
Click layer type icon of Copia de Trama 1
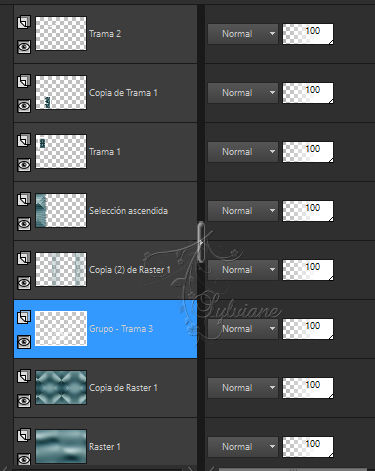click(x=24, y=81)
